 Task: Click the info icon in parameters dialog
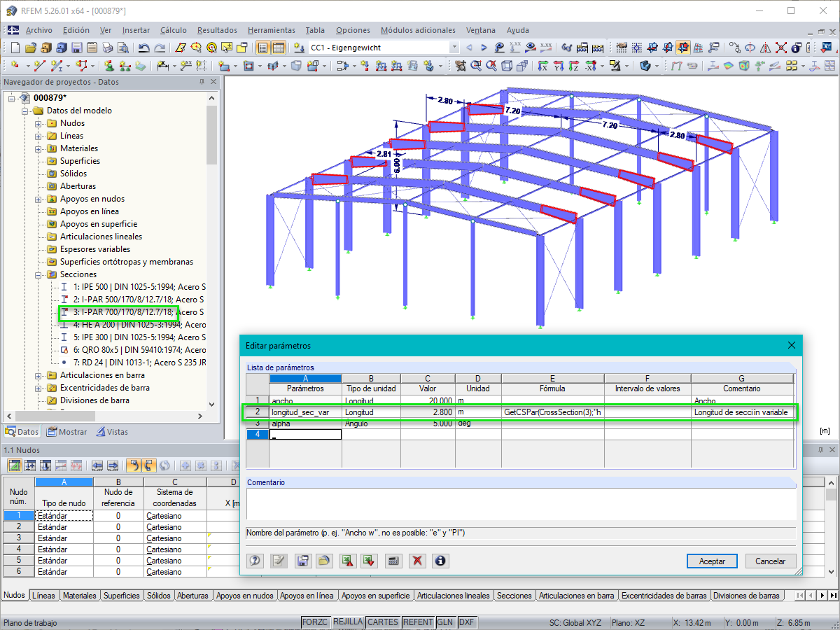click(x=440, y=561)
